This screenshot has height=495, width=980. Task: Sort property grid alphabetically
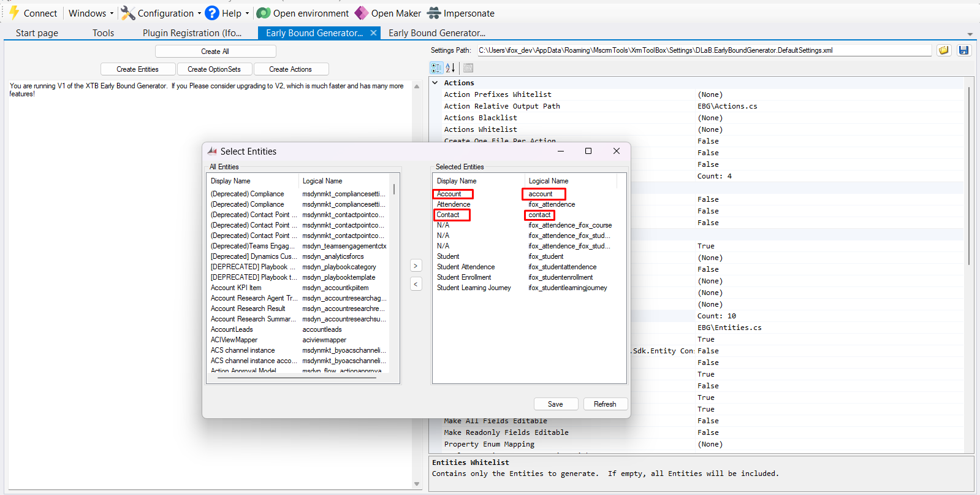[450, 68]
